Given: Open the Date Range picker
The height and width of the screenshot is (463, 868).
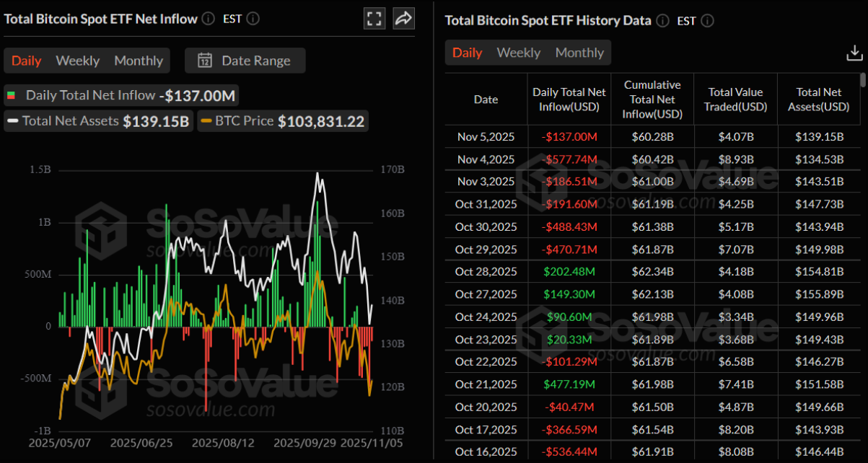Looking at the screenshot, I should [245, 61].
